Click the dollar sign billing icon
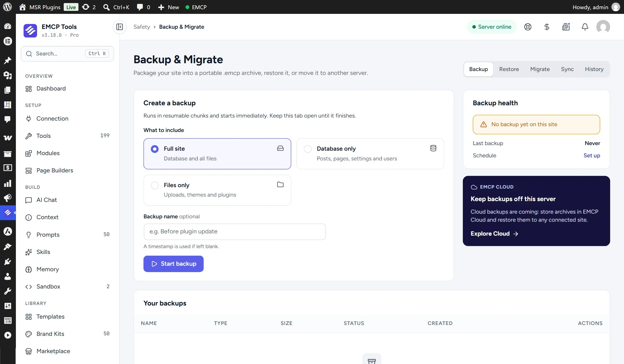The height and width of the screenshot is (364, 624). [547, 27]
